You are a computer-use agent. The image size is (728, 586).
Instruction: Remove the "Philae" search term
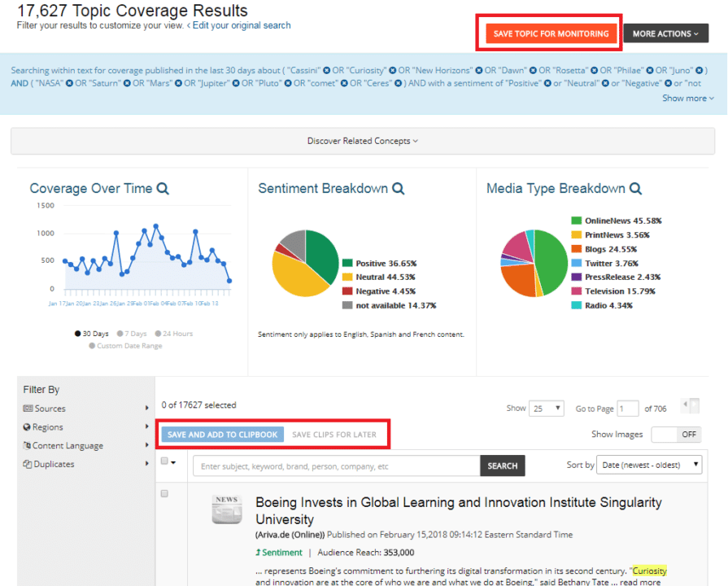pos(650,70)
